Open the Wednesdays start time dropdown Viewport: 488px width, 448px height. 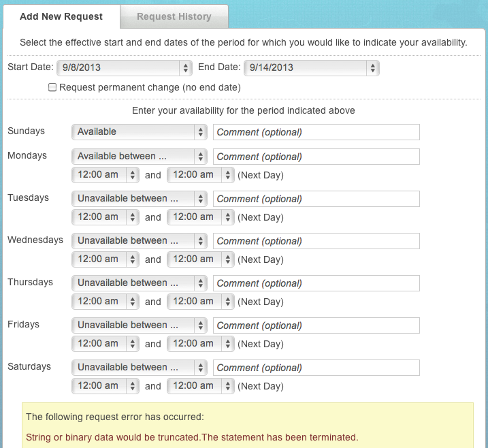pos(105,259)
